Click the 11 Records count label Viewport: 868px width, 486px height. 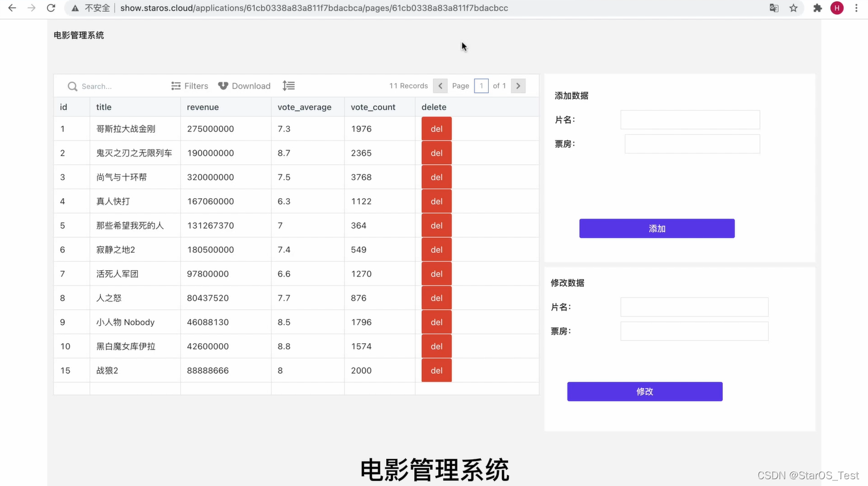point(408,86)
